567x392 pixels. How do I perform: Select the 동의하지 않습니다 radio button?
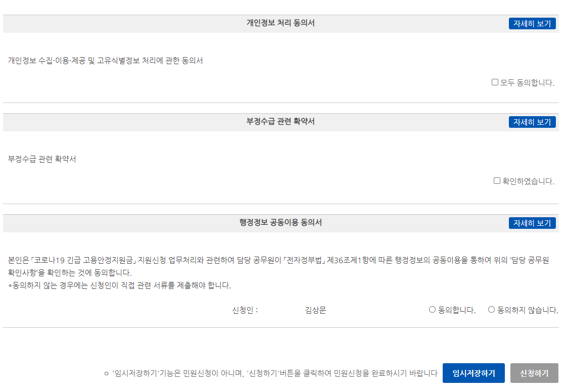click(491, 310)
